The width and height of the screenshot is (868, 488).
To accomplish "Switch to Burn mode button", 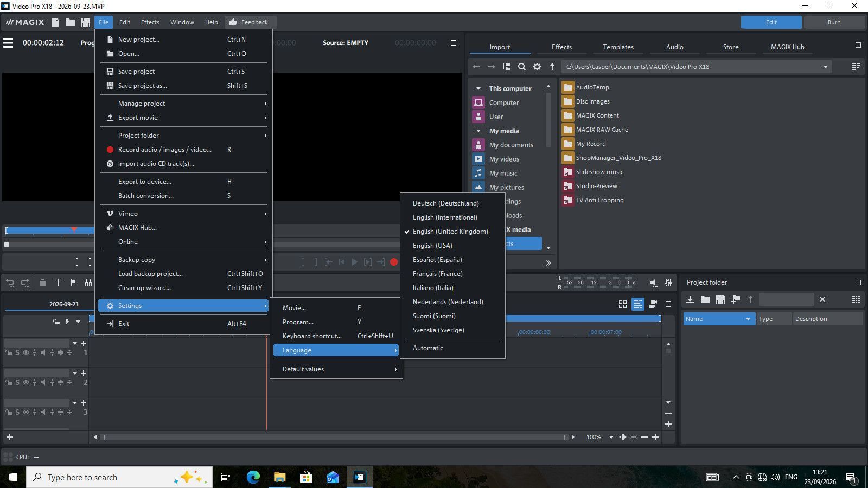I will pyautogui.click(x=834, y=22).
